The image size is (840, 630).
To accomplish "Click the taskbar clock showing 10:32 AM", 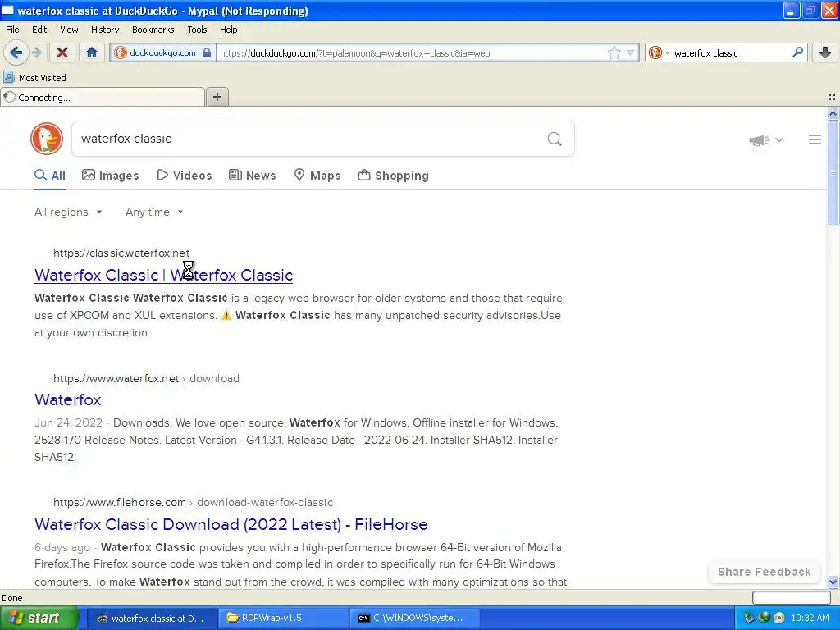I will pyautogui.click(x=810, y=618).
